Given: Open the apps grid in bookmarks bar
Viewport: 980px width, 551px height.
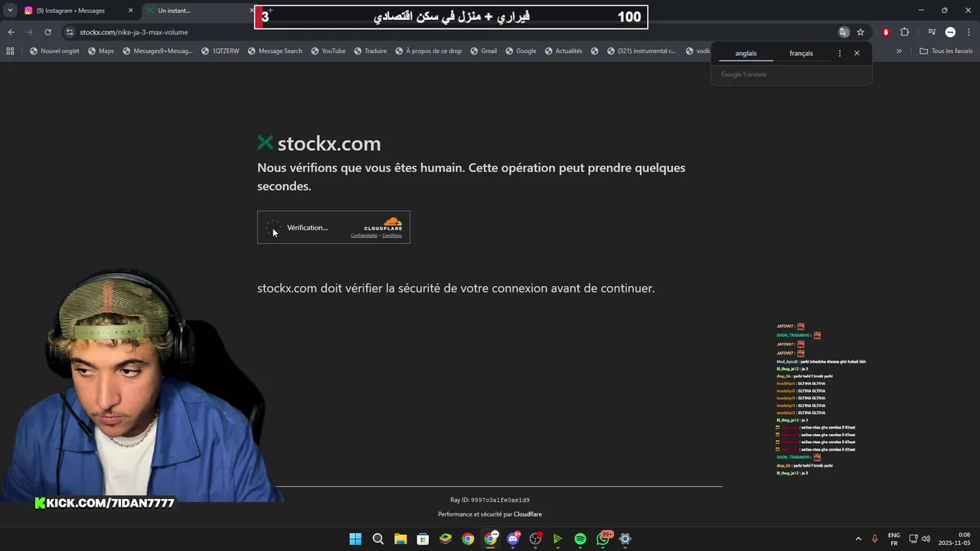Looking at the screenshot, I should coord(10,51).
